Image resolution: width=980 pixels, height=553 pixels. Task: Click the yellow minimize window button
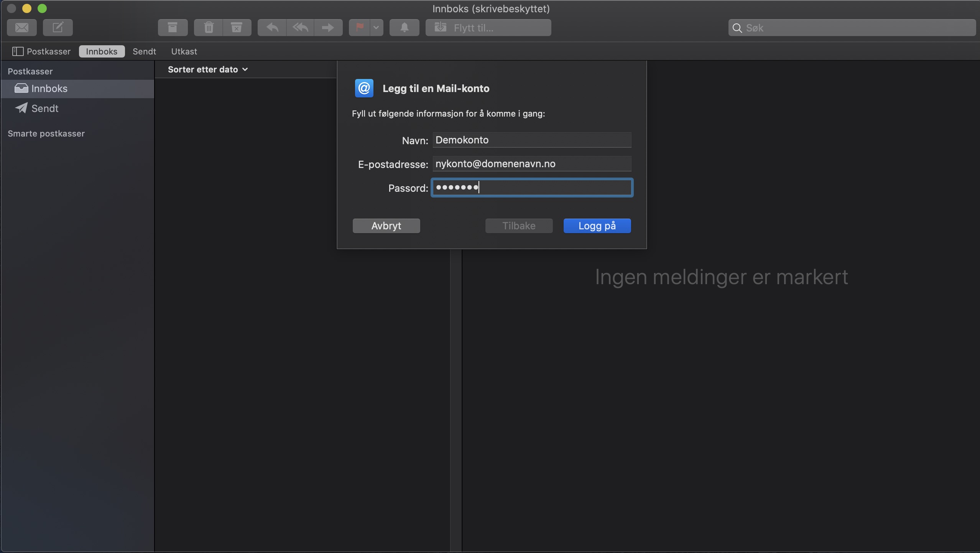click(27, 8)
